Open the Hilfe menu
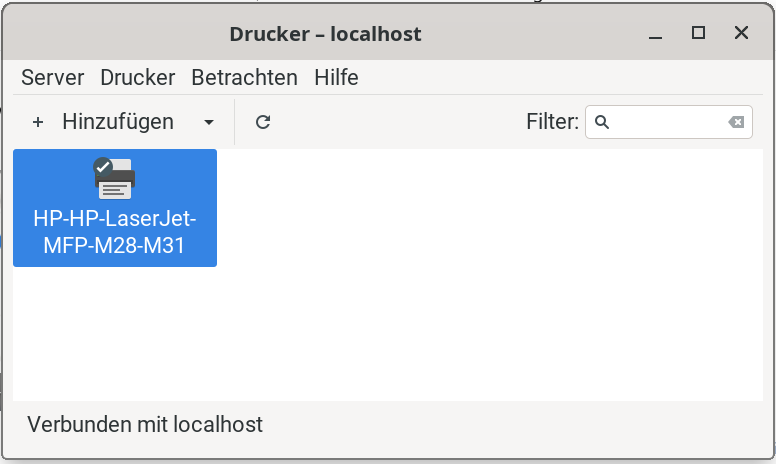The width and height of the screenshot is (776, 464). 337,78
